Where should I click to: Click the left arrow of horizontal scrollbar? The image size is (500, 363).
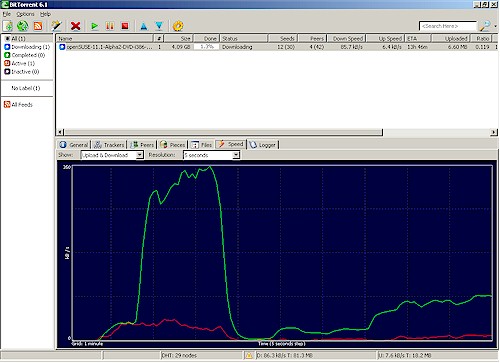click(x=60, y=132)
